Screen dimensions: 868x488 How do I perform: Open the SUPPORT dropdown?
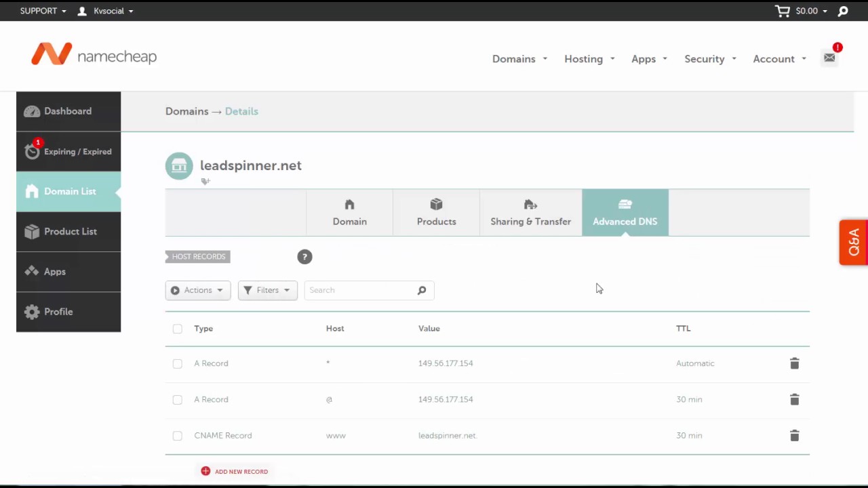coord(43,11)
